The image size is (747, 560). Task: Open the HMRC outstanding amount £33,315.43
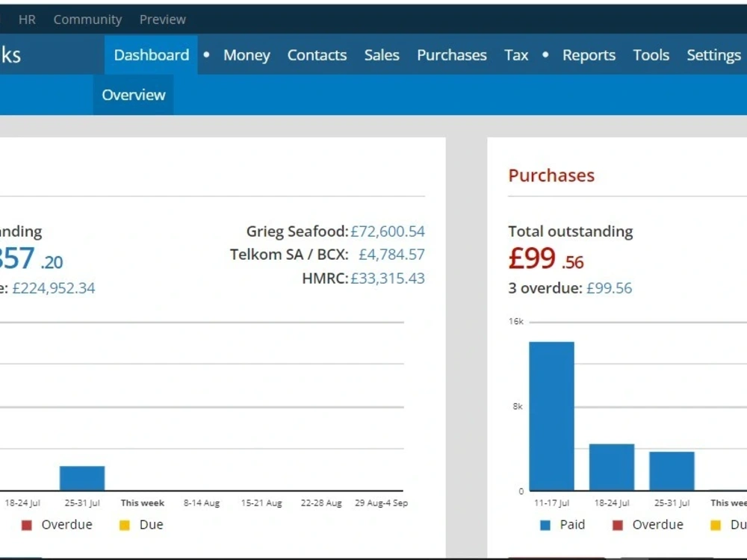click(x=387, y=278)
